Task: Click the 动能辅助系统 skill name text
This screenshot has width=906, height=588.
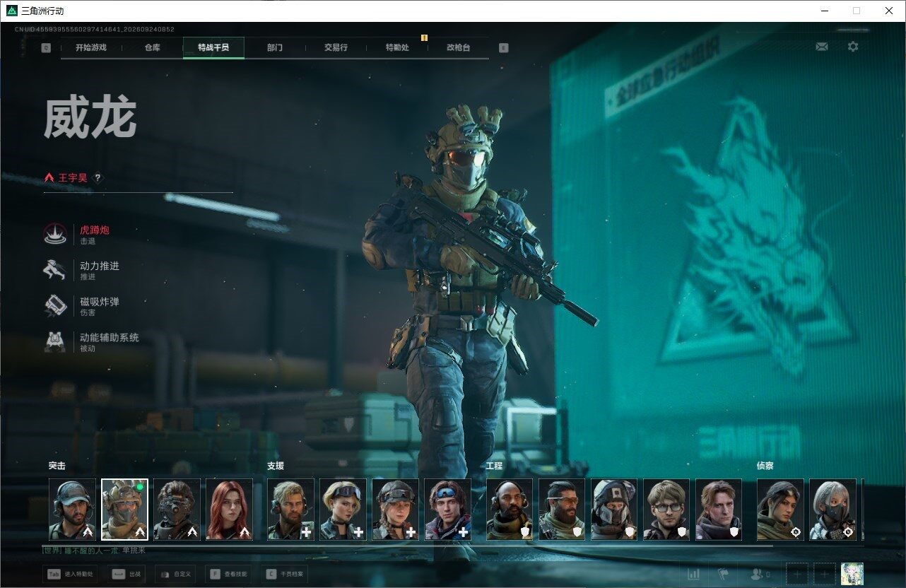Action: [x=110, y=338]
